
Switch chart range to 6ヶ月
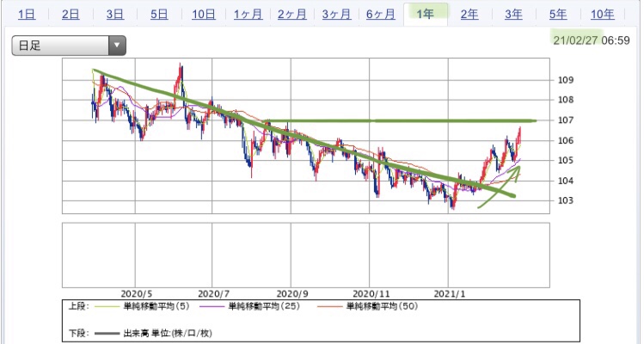(x=381, y=15)
